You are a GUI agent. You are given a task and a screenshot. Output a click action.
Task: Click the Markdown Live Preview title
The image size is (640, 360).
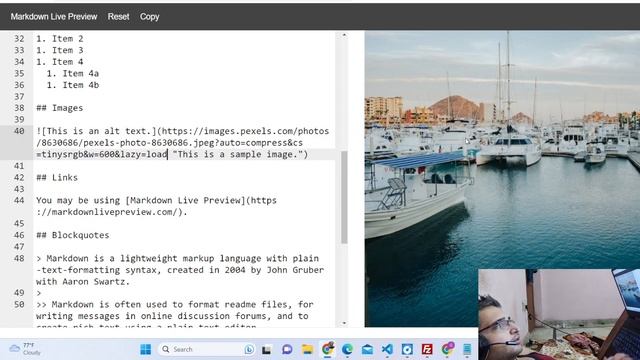point(54,17)
